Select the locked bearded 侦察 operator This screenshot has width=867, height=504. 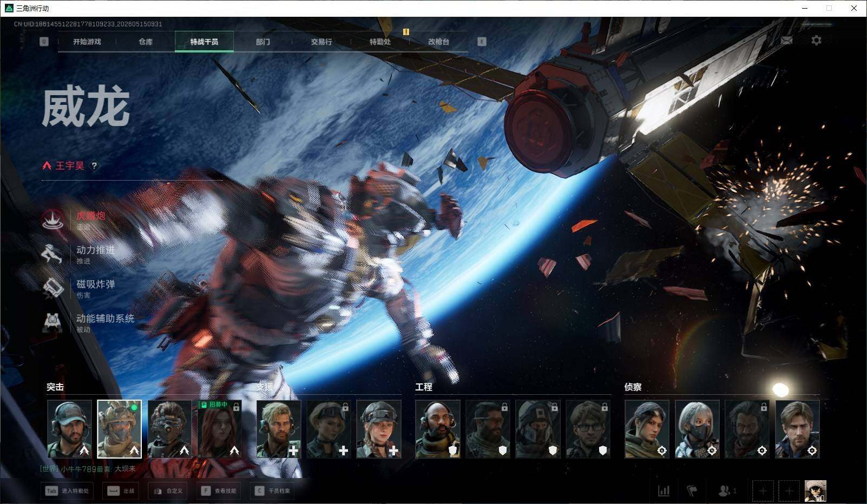point(747,429)
